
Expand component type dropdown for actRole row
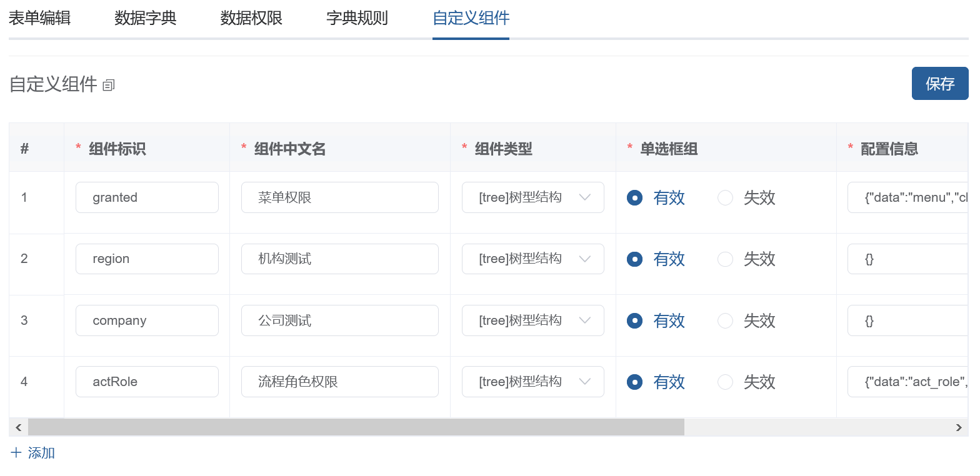532,382
